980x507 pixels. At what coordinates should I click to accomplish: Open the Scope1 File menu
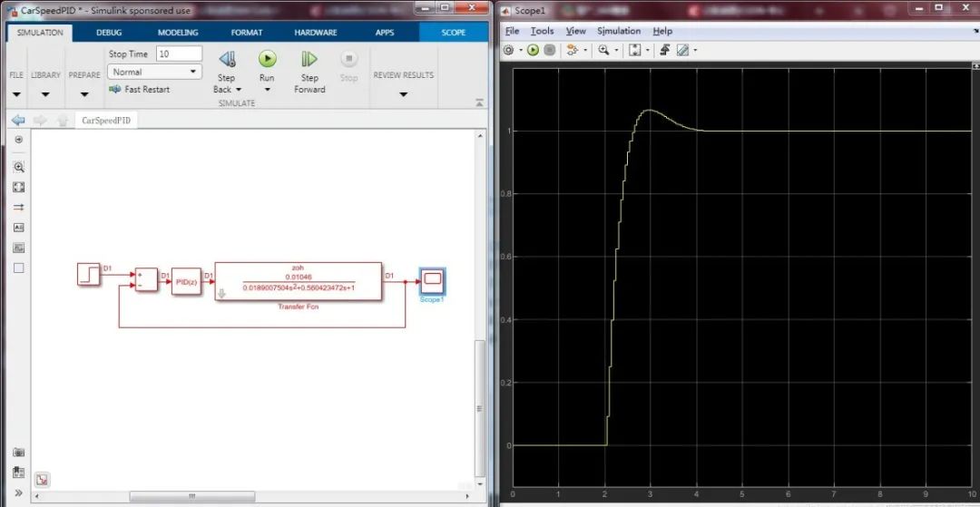pos(512,31)
